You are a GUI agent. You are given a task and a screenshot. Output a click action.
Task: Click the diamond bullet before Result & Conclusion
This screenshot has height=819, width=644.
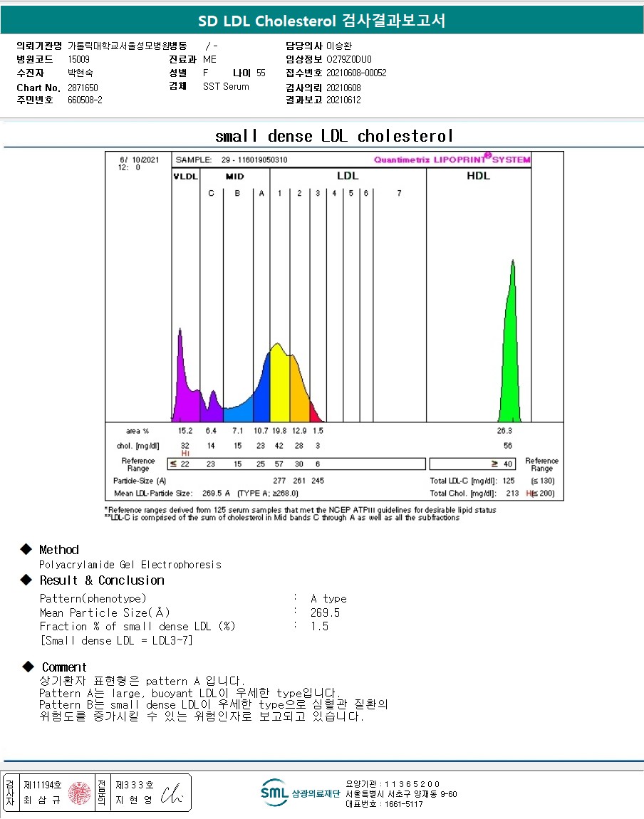[x=26, y=580]
